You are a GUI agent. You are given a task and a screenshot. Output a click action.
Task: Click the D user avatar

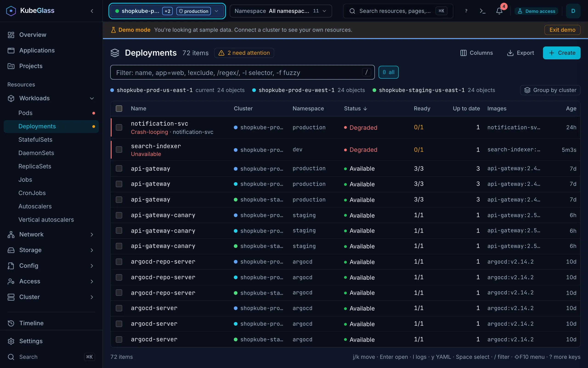pos(573,11)
